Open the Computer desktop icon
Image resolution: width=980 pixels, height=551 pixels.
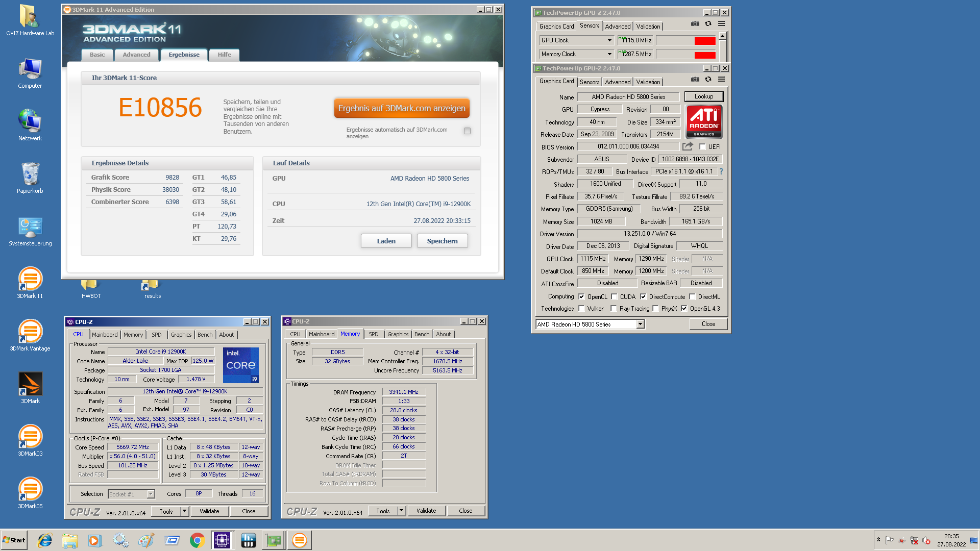(x=30, y=73)
